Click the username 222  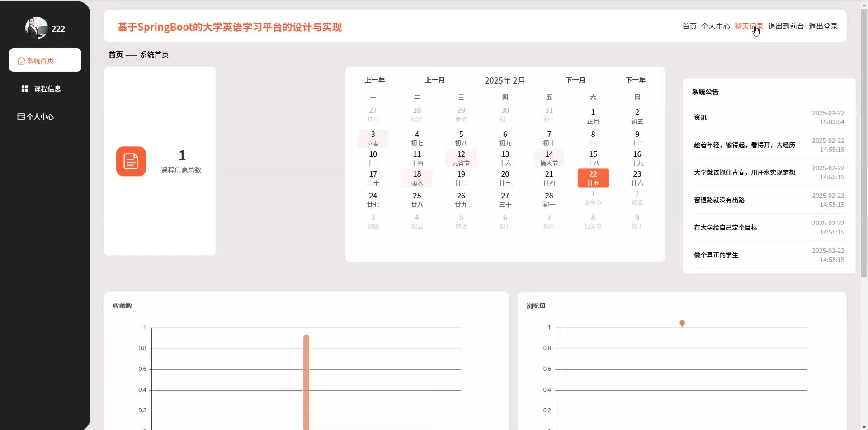58,28
